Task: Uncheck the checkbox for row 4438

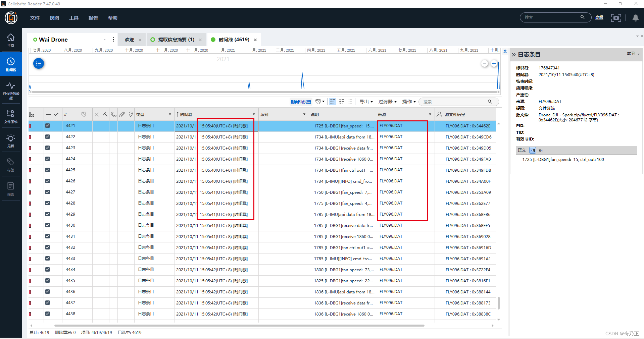Action: (x=47, y=314)
